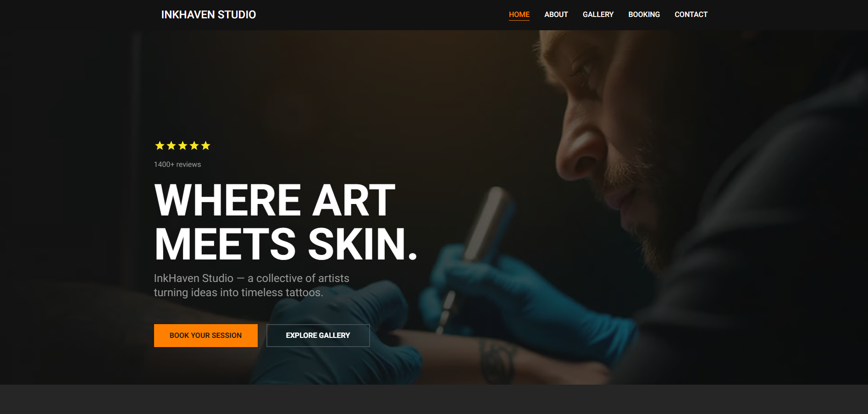Image resolution: width=868 pixels, height=414 pixels.
Task: Click the InkHaven Studio tagline paragraph
Action: coord(252,285)
